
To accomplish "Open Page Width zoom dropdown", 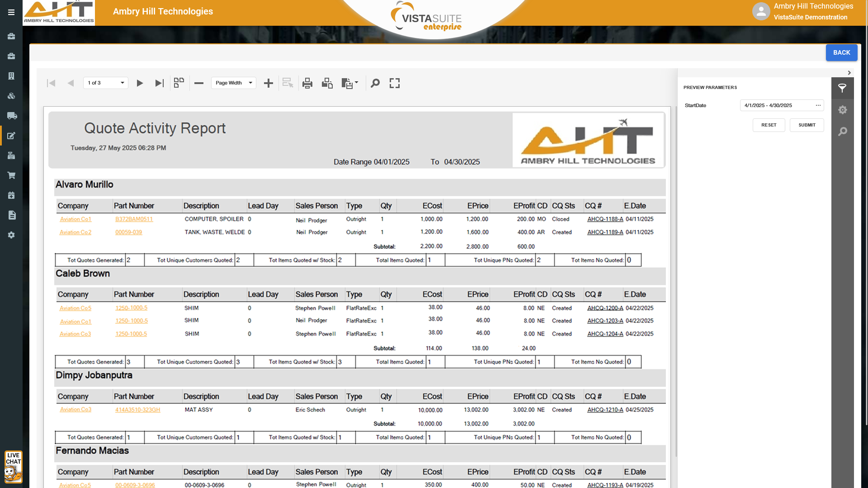I will [234, 83].
